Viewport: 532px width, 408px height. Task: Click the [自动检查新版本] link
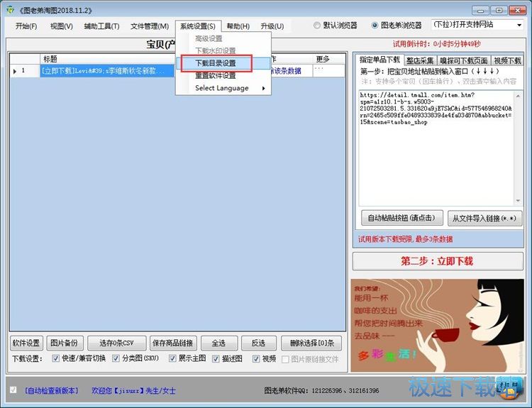click(52, 391)
